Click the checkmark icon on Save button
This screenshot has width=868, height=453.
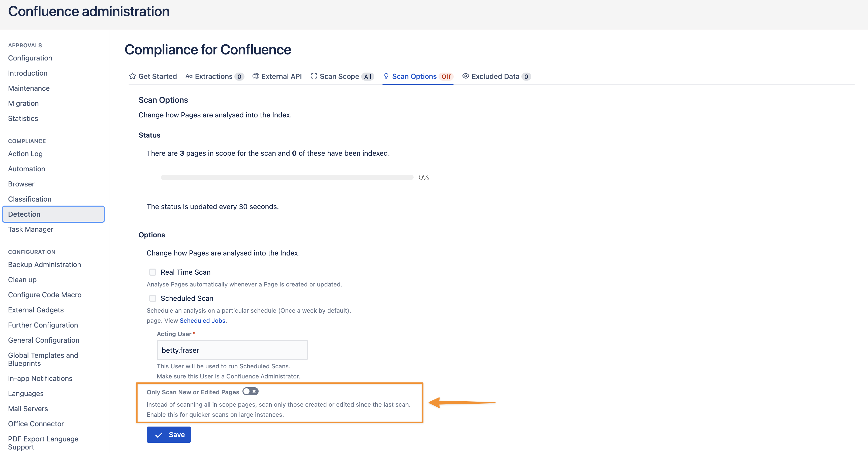pos(159,435)
